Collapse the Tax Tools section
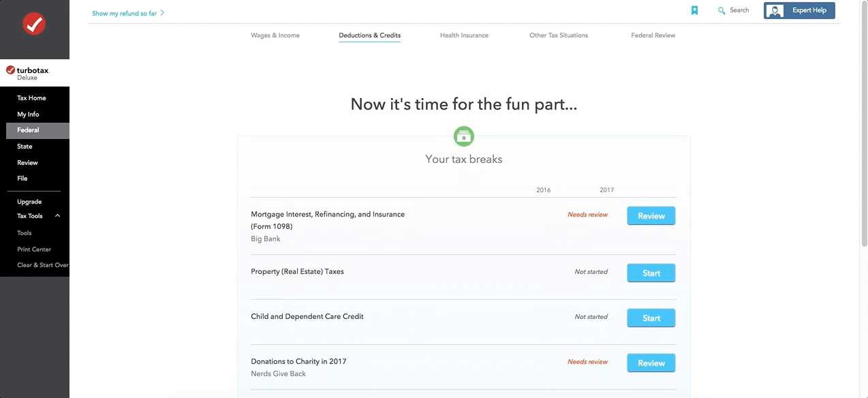This screenshot has height=398, width=868. coord(57,216)
